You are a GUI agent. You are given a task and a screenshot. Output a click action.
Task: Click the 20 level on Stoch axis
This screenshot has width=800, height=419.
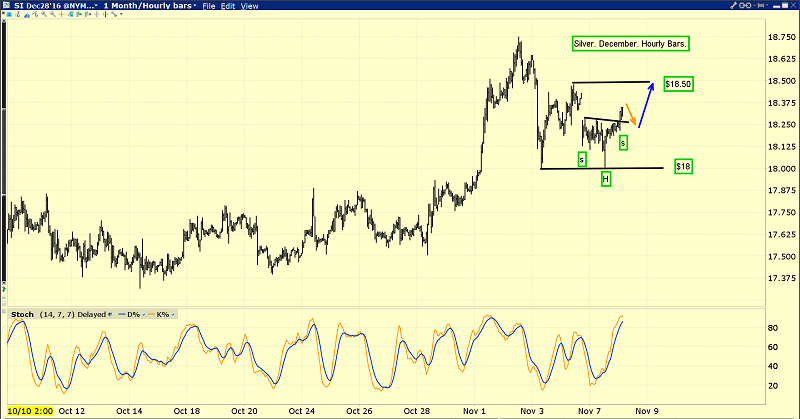[773, 386]
